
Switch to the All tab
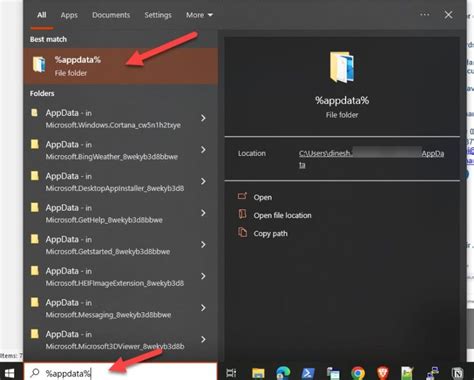click(x=42, y=15)
